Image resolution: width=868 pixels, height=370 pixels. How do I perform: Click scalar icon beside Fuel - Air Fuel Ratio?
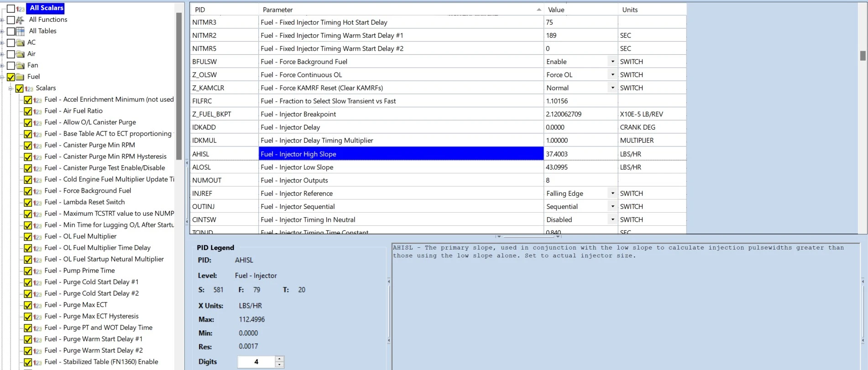[37, 111]
